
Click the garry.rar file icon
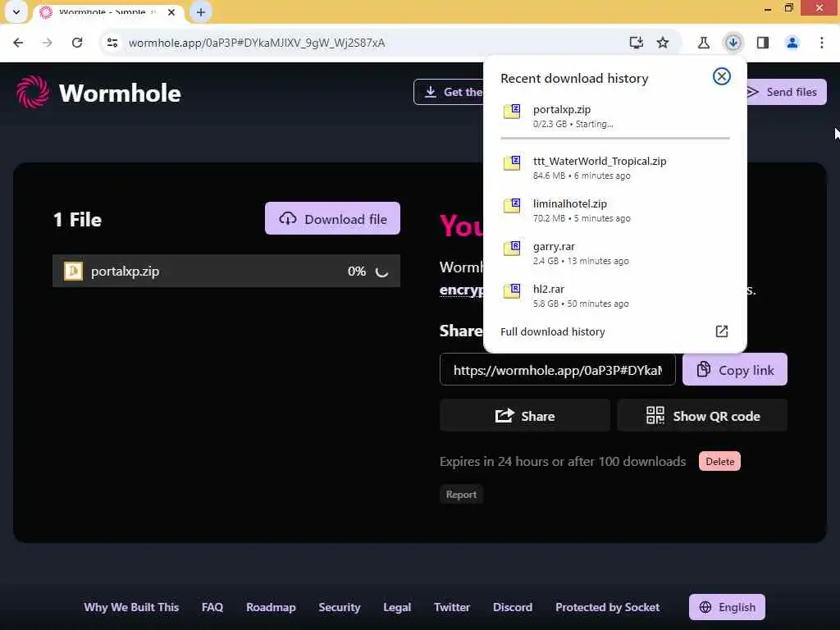512,249
